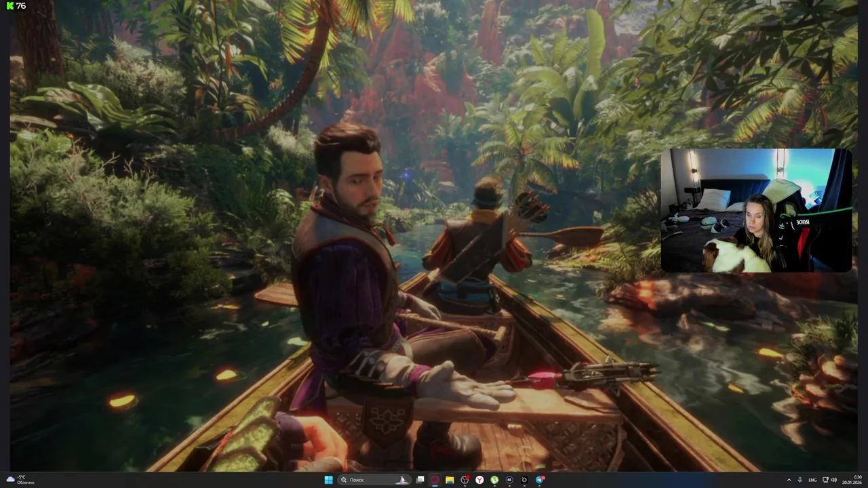The height and width of the screenshot is (488, 868).
Task: Show hidden system tray icons
Action: 789,480
